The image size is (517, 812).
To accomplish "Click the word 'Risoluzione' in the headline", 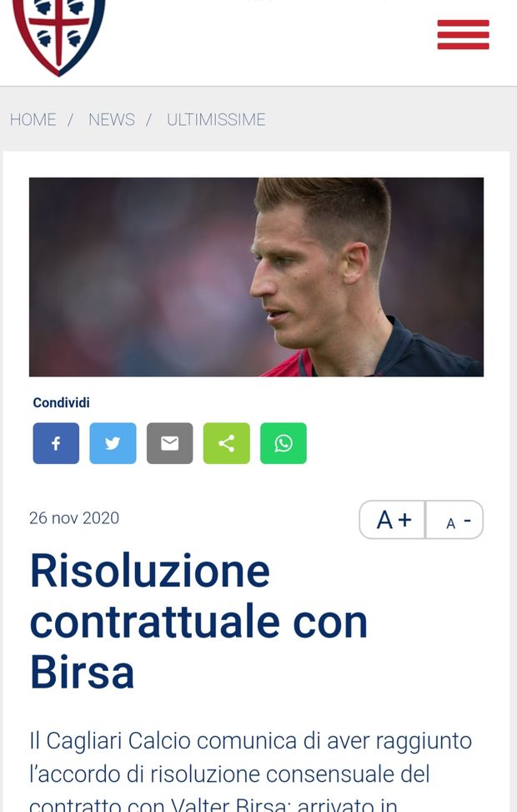I will coord(150,571).
